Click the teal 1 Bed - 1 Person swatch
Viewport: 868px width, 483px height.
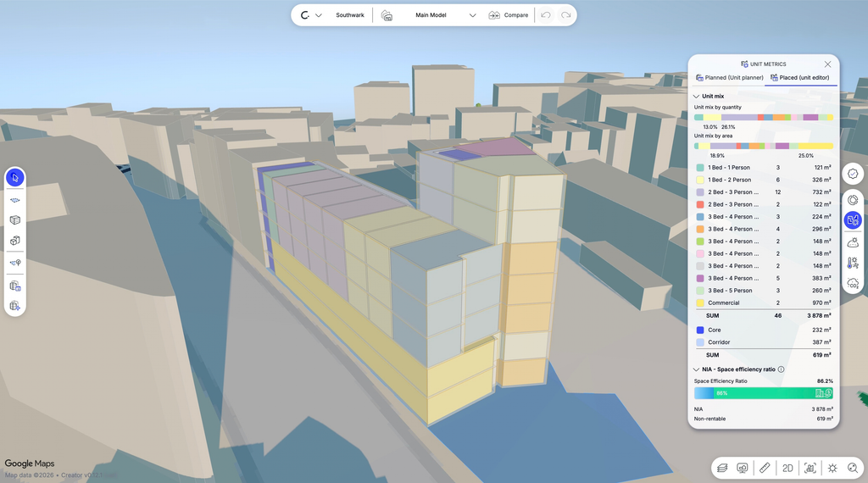(699, 167)
